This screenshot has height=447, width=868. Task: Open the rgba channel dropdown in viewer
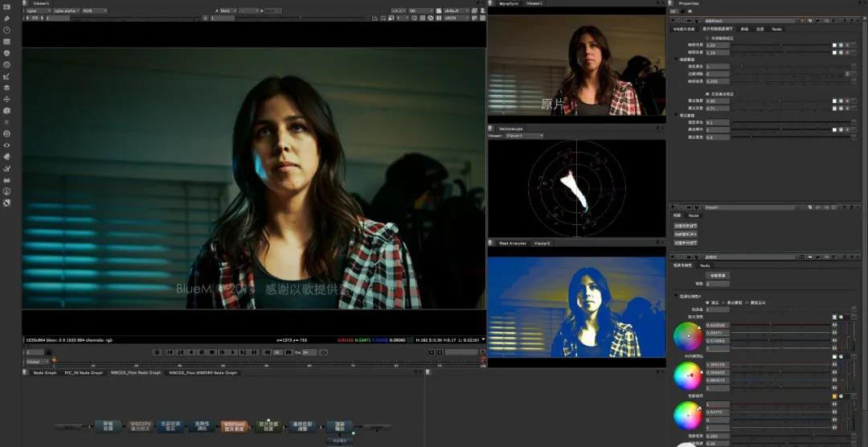tap(39, 10)
